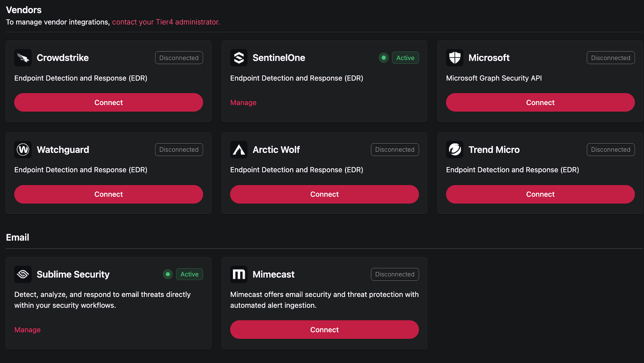This screenshot has height=363, width=644.
Task: Click Mimecast description about automated alert ingestion
Action: pos(324,300)
